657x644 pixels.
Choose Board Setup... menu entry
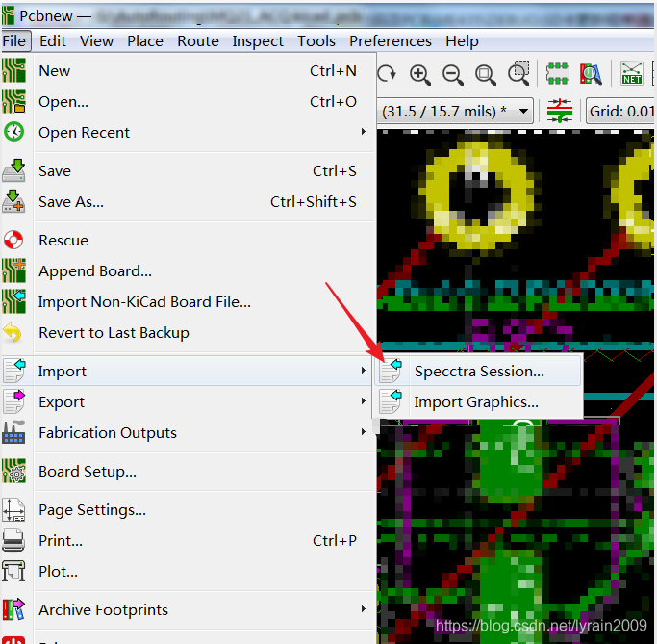point(189,472)
